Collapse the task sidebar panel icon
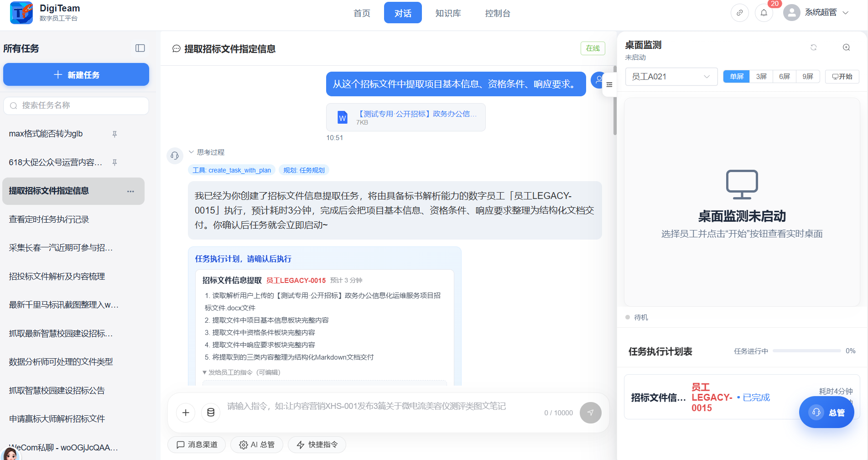Viewport: 868px width, 460px height. [140, 48]
